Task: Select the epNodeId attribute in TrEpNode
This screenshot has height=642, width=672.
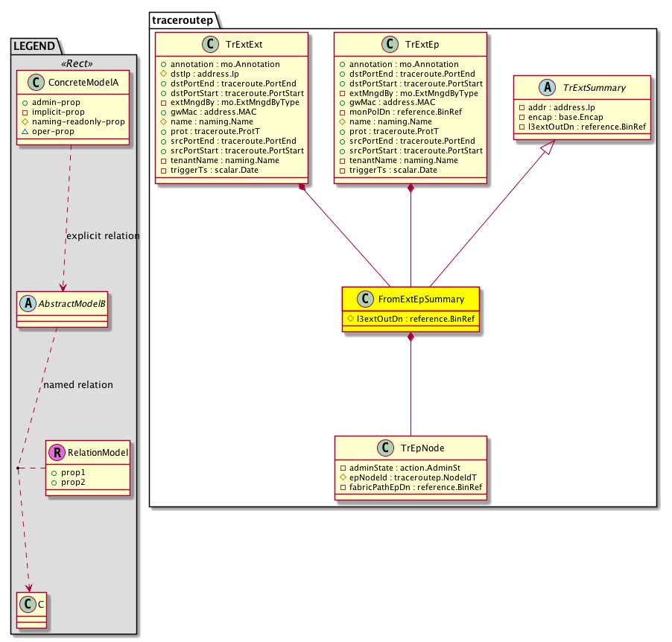Action: tap(395, 477)
